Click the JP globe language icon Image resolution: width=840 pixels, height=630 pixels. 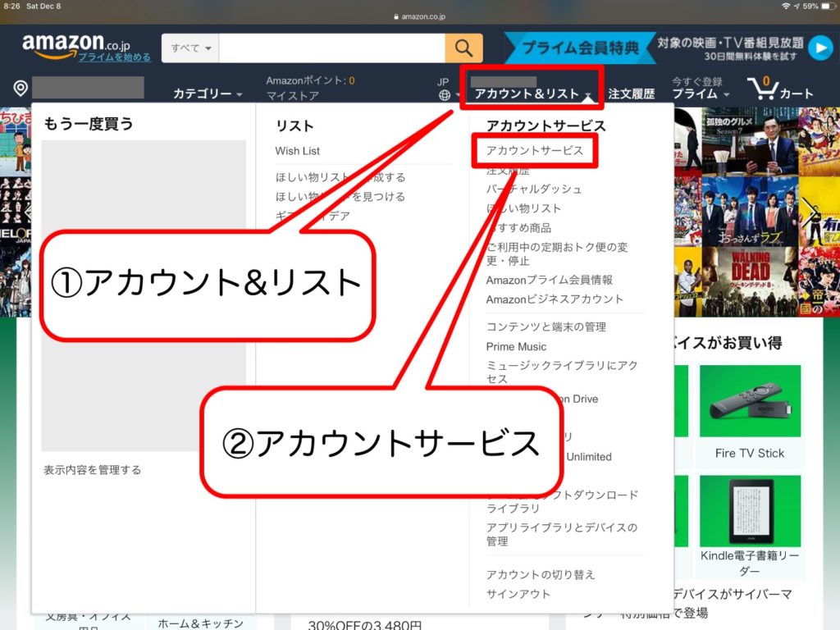pos(444,94)
